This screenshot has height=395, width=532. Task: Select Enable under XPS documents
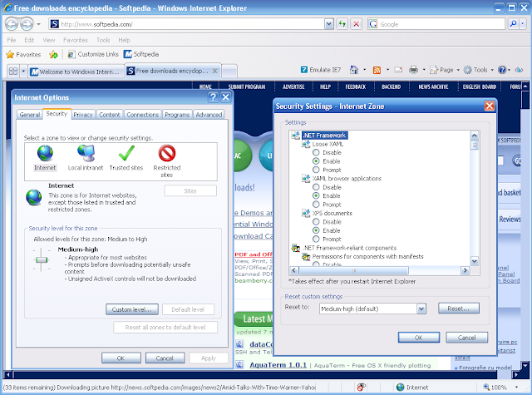[316, 230]
